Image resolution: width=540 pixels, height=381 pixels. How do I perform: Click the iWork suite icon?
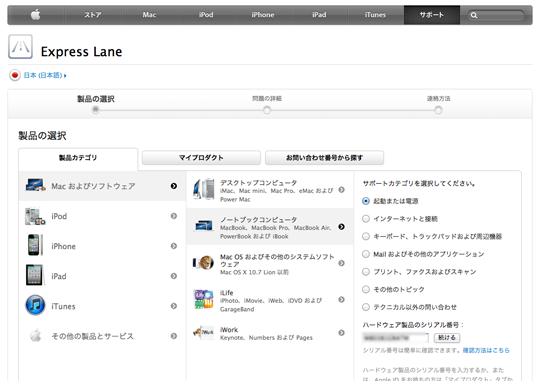click(x=203, y=332)
